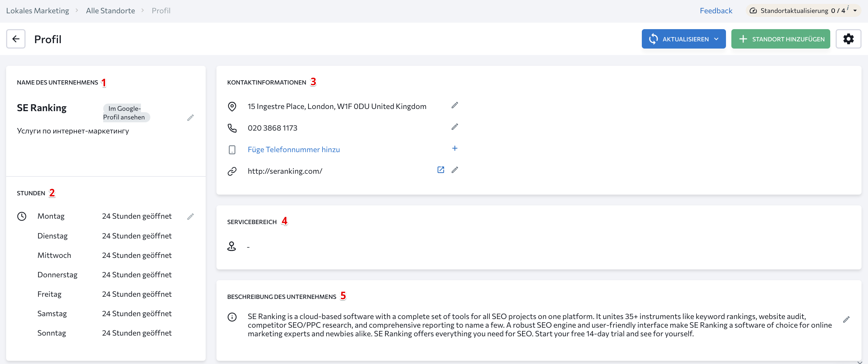Click BESCHREIBUNG DES UNTERNEHMENS heading
The width and height of the screenshot is (868, 364).
282,297
